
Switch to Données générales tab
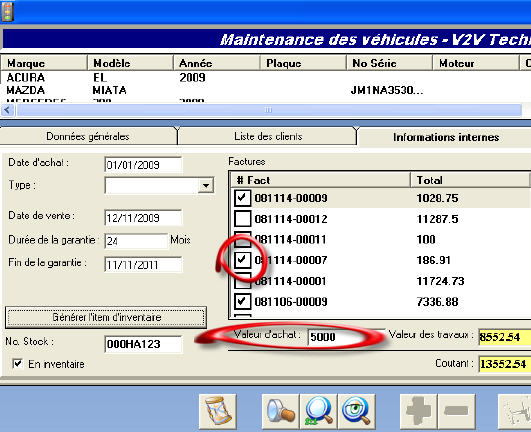(88, 136)
